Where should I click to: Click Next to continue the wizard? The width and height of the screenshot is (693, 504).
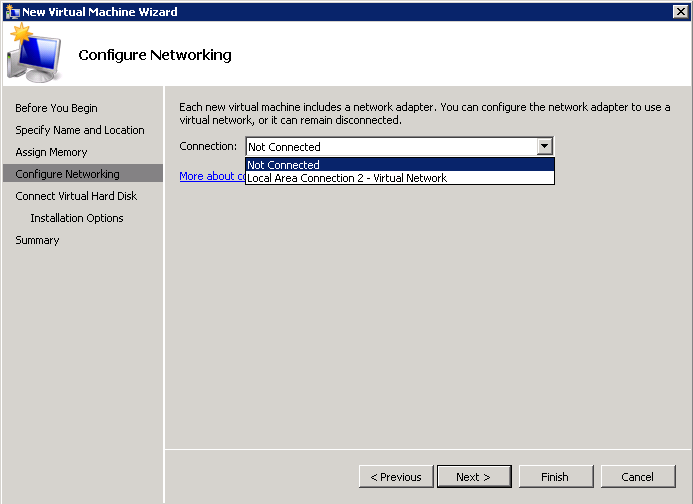click(x=473, y=477)
